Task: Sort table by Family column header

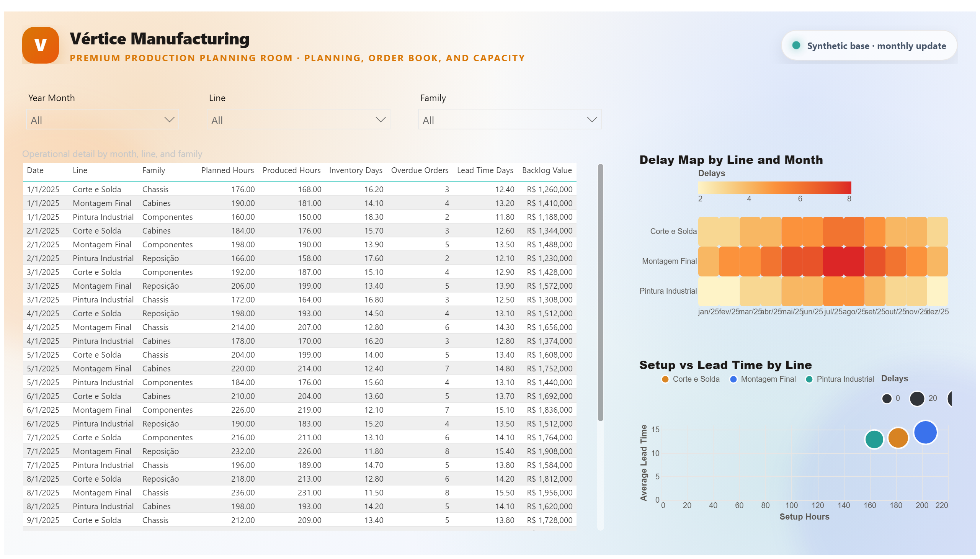Action: pyautogui.click(x=154, y=170)
